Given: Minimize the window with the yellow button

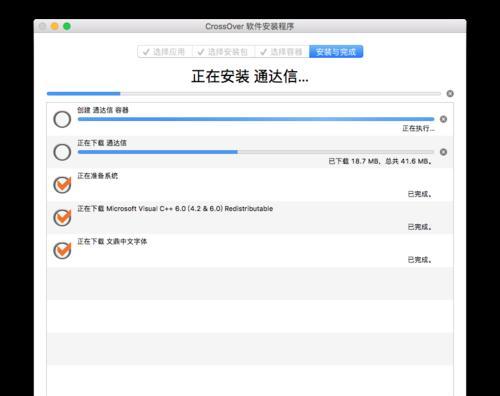Looking at the screenshot, I should coord(55,26).
